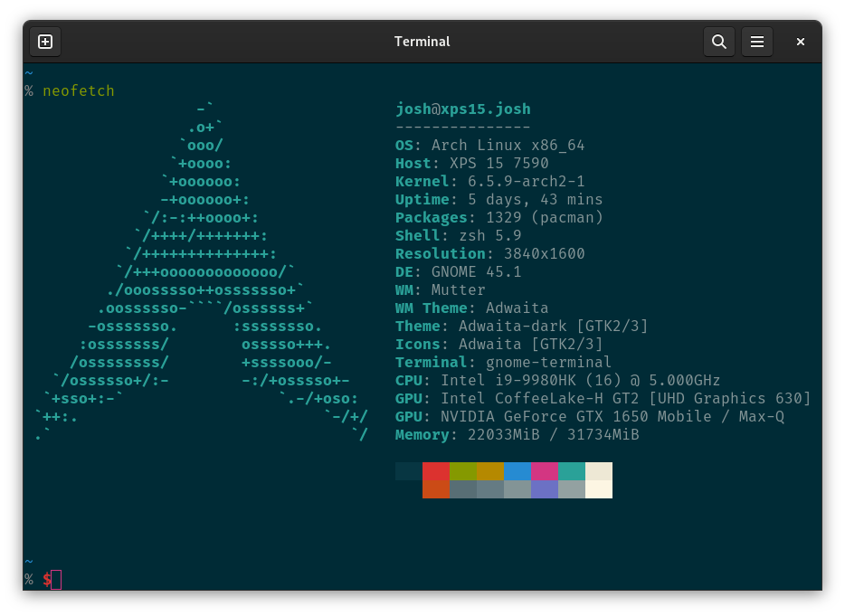Click the Kernel: 6.5.9-arch2-1 line
The width and height of the screenshot is (845, 616).
(x=489, y=181)
